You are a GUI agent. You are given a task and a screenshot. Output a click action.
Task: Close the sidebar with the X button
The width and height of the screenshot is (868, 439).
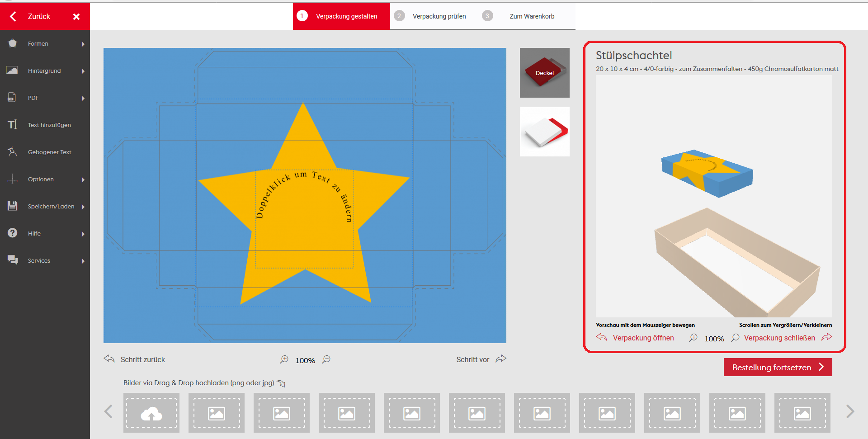tap(76, 17)
